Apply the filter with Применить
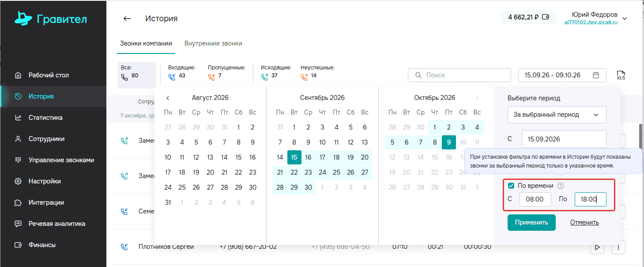This screenshot has height=267, width=644. pyautogui.click(x=531, y=222)
